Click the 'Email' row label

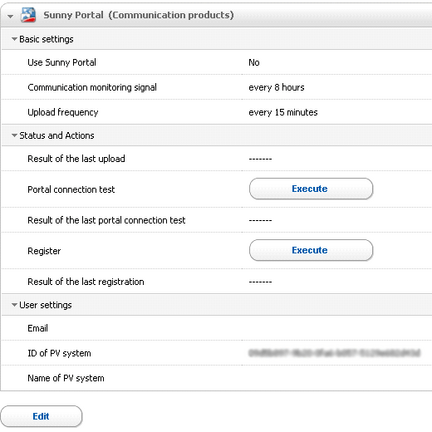(38, 328)
